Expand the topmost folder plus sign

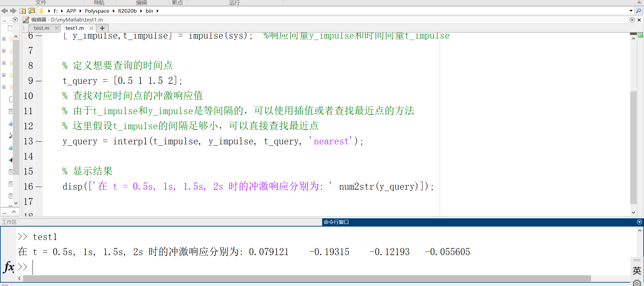point(4,39)
